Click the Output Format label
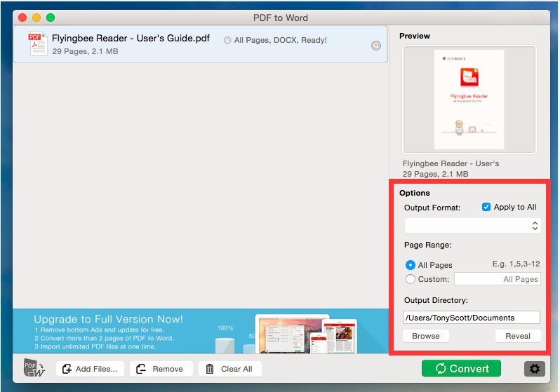 coord(432,208)
